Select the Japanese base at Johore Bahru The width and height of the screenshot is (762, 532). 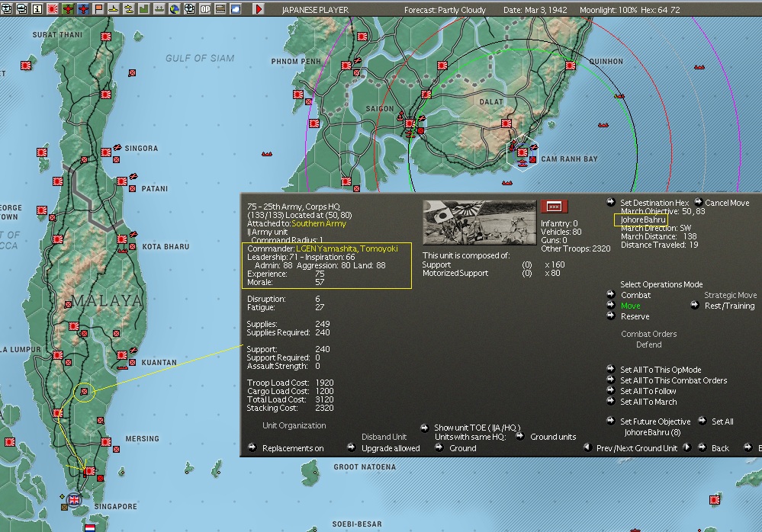click(x=90, y=471)
